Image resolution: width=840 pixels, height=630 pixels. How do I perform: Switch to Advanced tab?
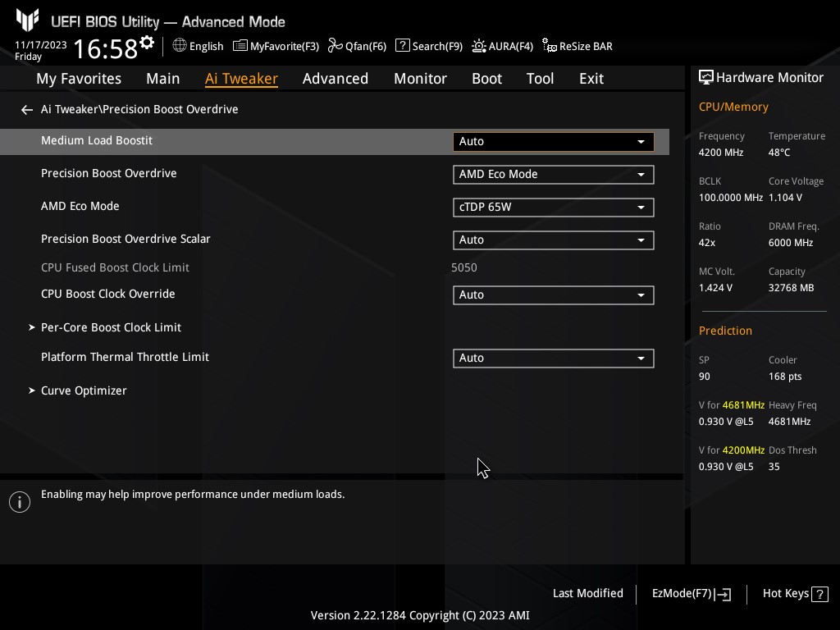click(336, 79)
